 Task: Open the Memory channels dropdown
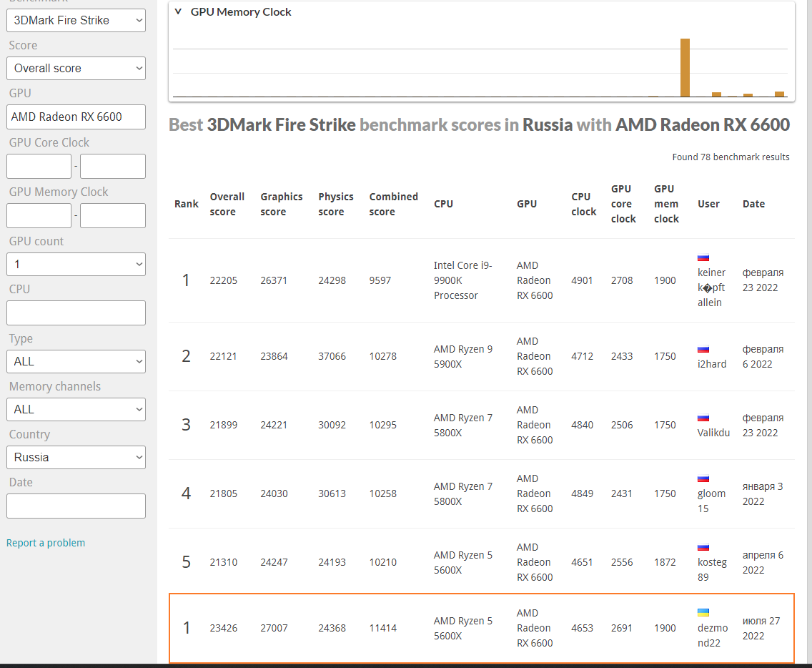76,410
